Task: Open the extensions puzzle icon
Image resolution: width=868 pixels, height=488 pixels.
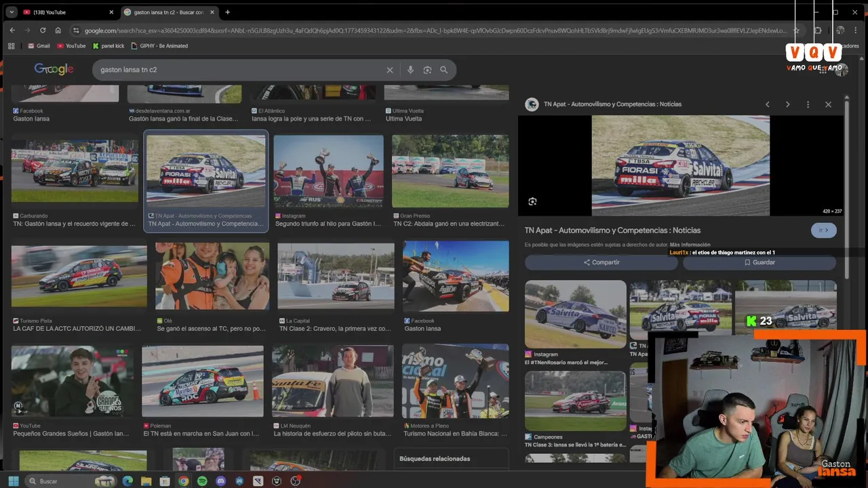Action: point(817,30)
